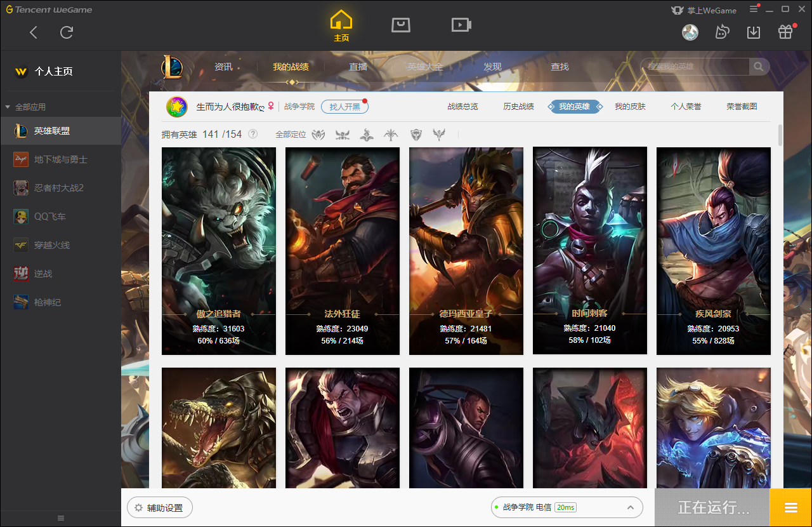Open the blonde hero card in second row

pyautogui.click(x=714, y=428)
